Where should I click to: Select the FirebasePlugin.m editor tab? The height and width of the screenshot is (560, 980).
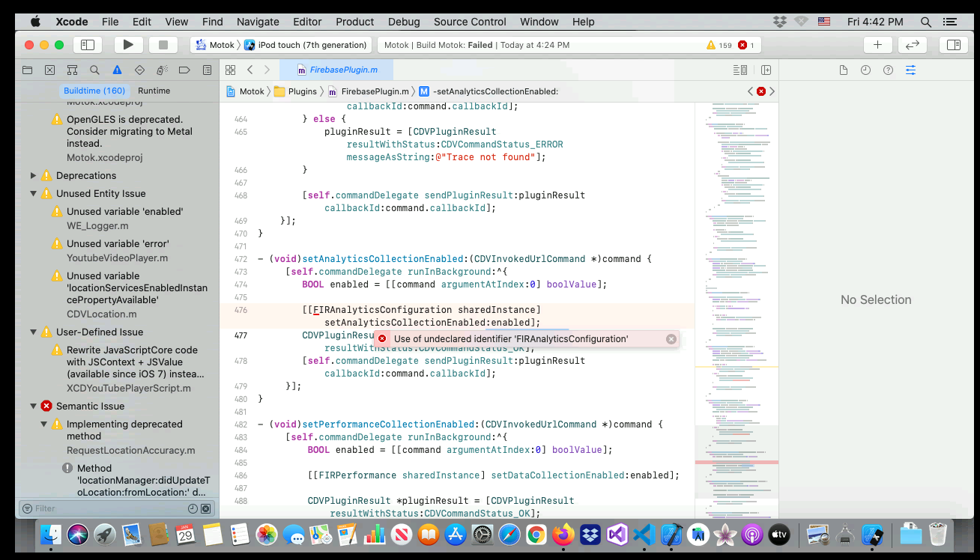(336, 70)
